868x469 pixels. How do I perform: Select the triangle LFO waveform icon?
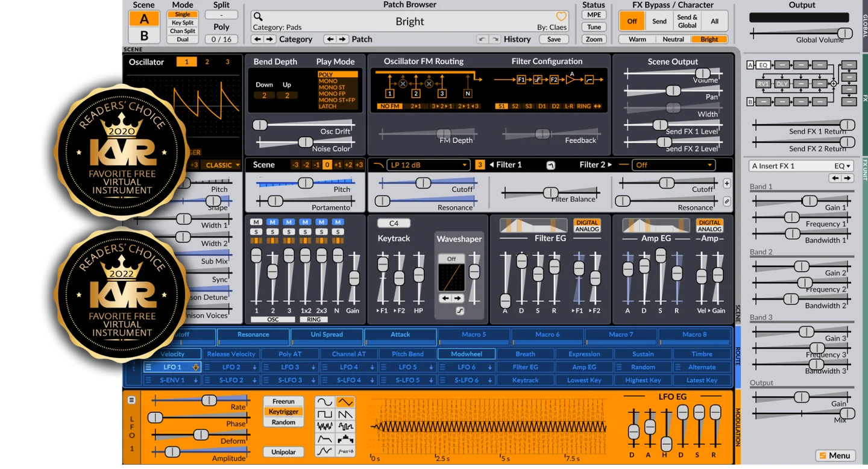(x=345, y=402)
